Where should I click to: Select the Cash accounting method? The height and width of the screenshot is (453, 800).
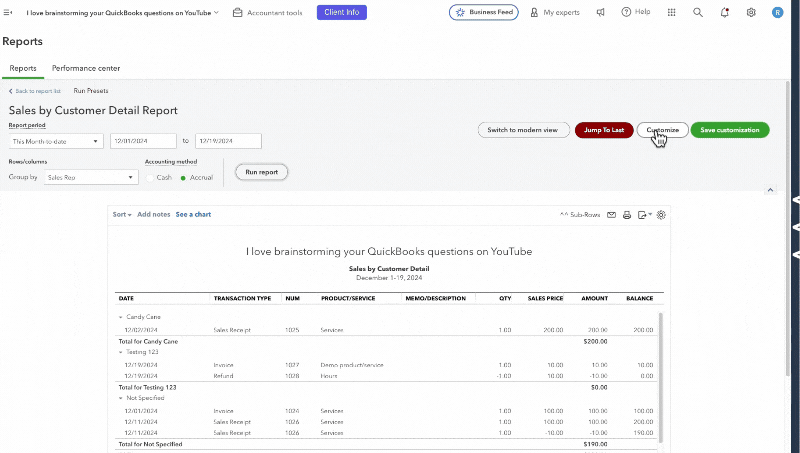coord(149,178)
